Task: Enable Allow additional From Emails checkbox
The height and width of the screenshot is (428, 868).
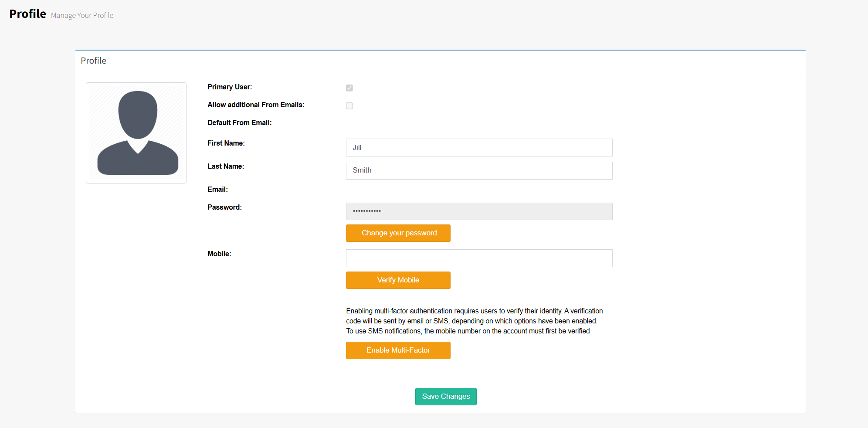Action: coord(349,106)
